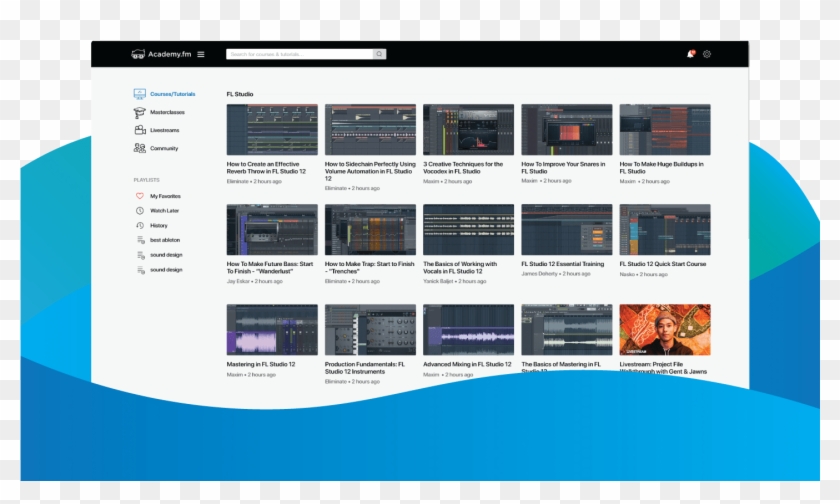This screenshot has width=840, height=504.
Task: Open Gent & Jawns livestream thumbnail
Action: (665, 329)
